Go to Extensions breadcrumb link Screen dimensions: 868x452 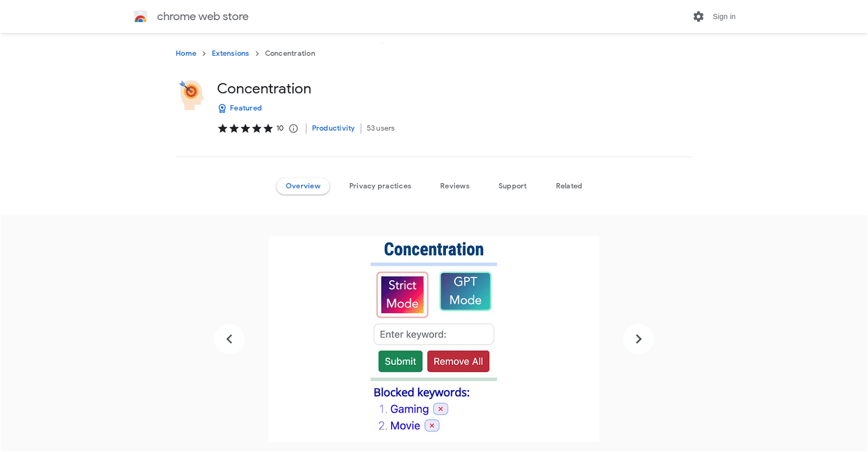(230, 53)
